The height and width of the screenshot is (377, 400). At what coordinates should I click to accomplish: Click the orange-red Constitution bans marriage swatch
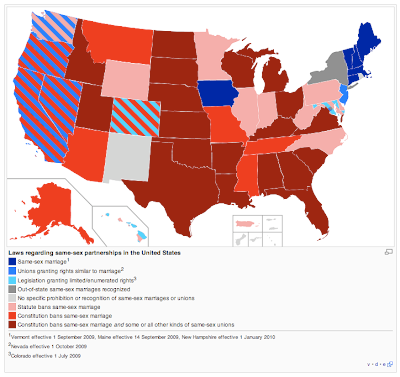tap(12, 316)
